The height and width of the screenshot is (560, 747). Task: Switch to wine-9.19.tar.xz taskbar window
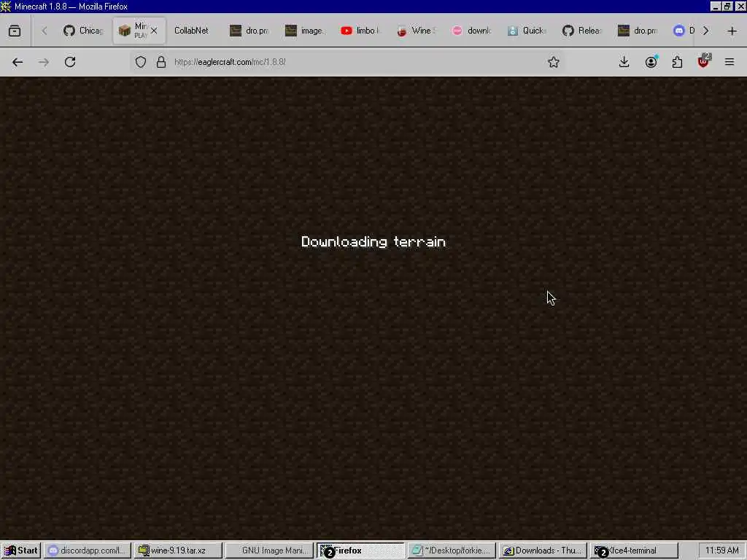tap(178, 551)
